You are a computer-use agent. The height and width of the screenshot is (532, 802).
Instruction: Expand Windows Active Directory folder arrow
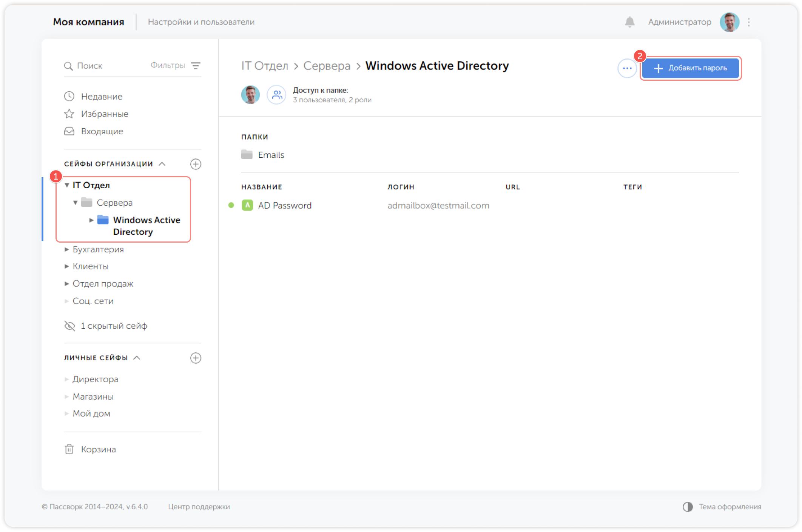91,220
